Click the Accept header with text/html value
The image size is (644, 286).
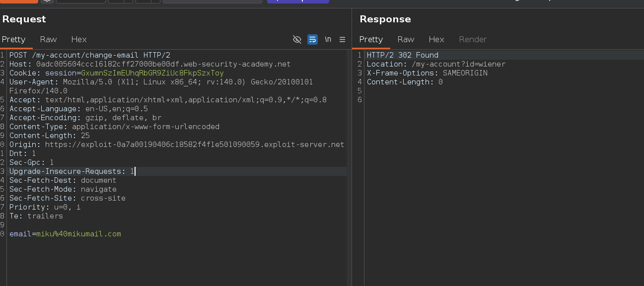tap(168, 100)
